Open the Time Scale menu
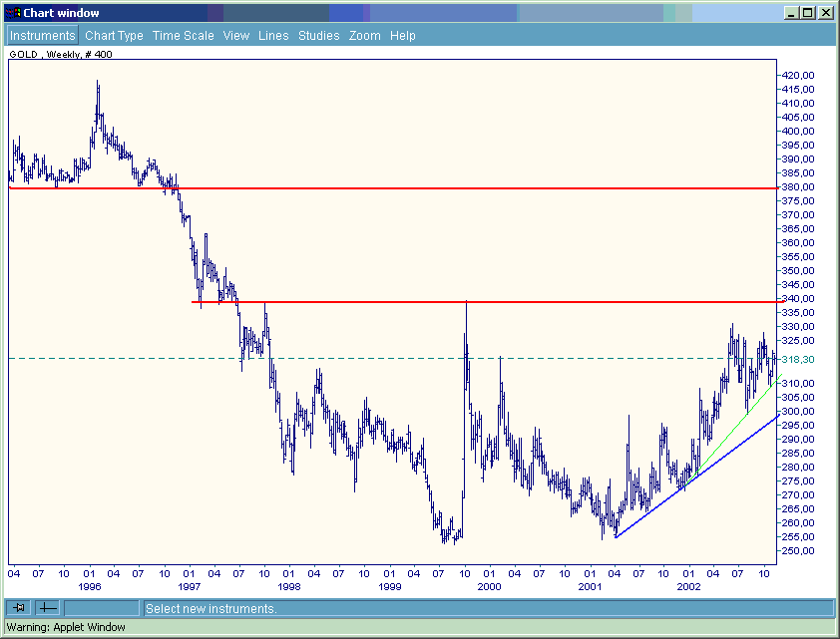The height and width of the screenshot is (639, 840). (183, 35)
